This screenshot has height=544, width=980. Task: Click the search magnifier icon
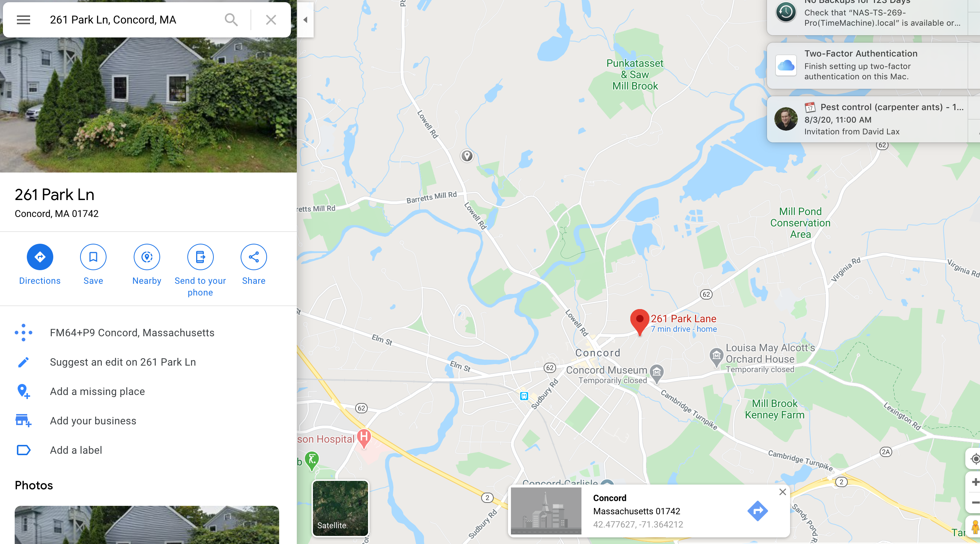click(231, 20)
